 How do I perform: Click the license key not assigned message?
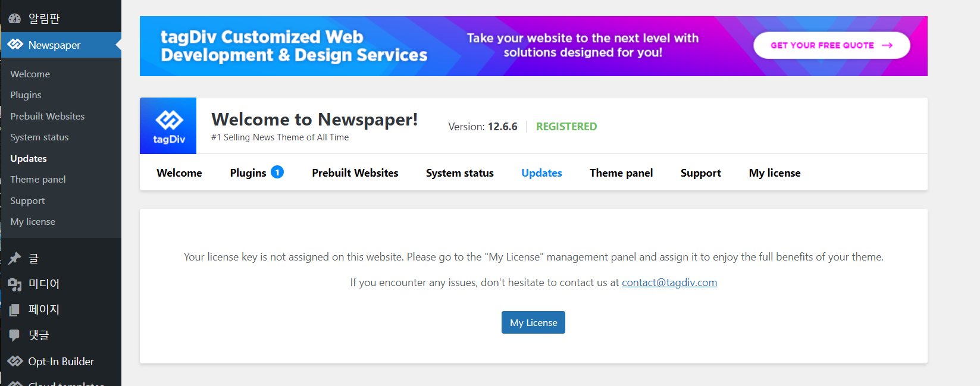tap(534, 257)
